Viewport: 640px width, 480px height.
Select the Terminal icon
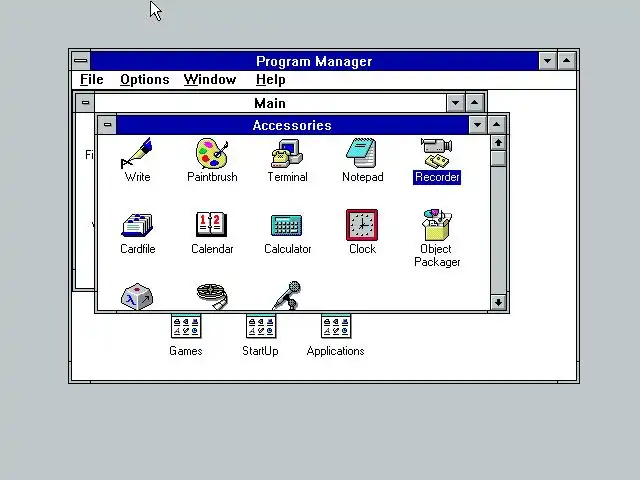coord(287,153)
